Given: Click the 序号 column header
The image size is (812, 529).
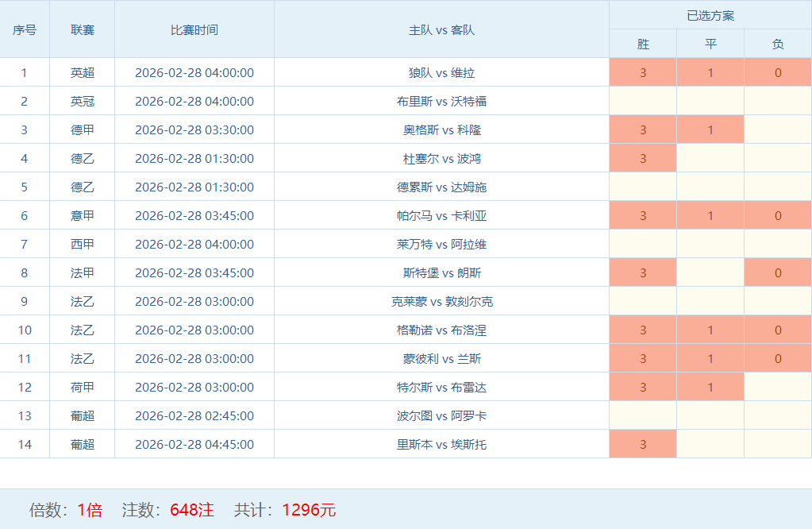Looking at the screenshot, I should 25,29.
